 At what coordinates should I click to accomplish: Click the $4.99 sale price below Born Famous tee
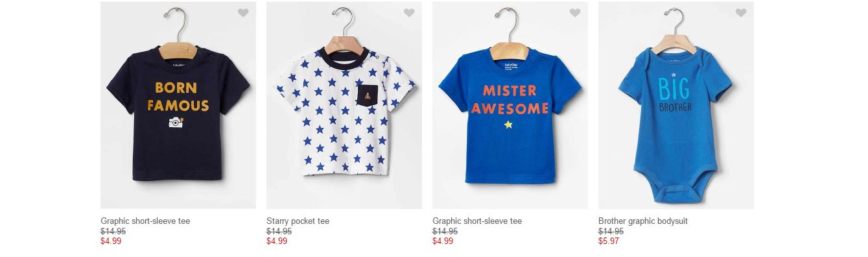[x=111, y=241]
